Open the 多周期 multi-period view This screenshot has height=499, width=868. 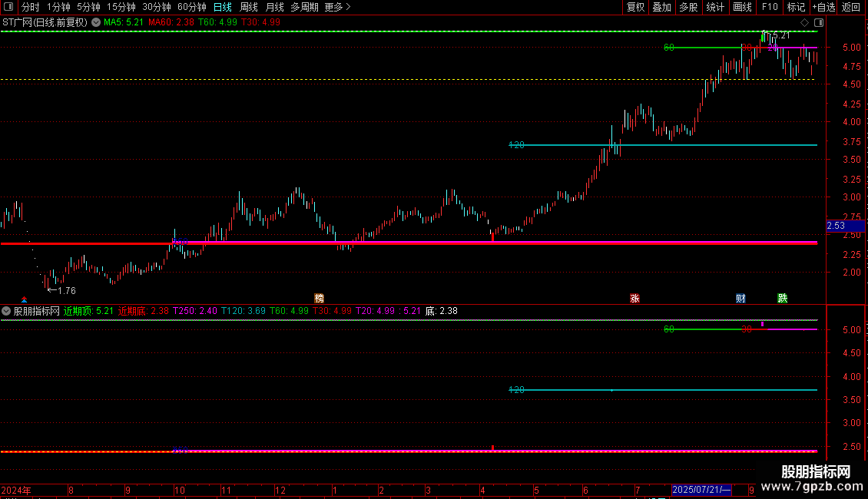coord(304,7)
